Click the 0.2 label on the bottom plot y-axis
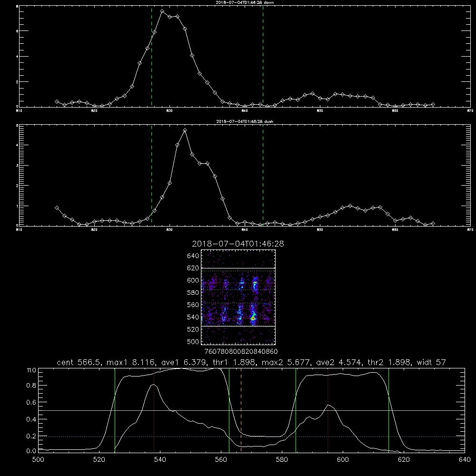Screen dimensions: 476x476 pyautogui.click(x=31, y=436)
